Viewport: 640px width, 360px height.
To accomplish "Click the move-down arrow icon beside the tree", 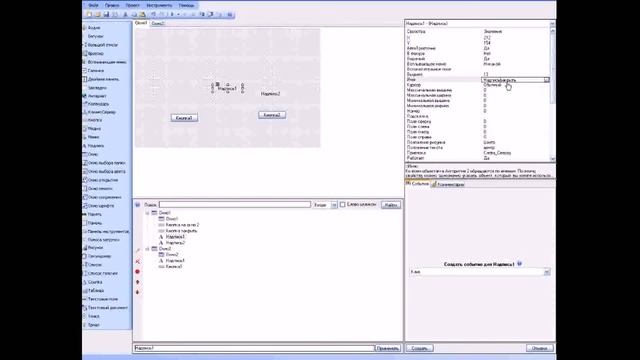I will pyautogui.click(x=138, y=292).
